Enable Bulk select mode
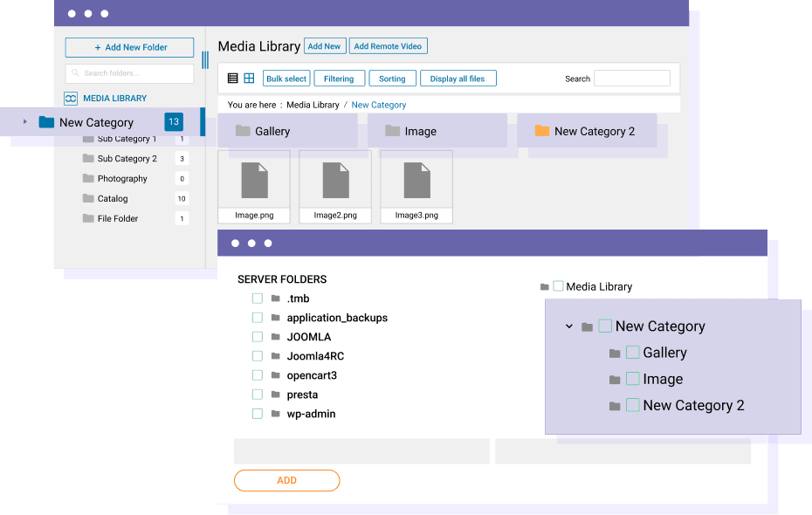Image resolution: width=812 pixels, height=515 pixels. 286,78
